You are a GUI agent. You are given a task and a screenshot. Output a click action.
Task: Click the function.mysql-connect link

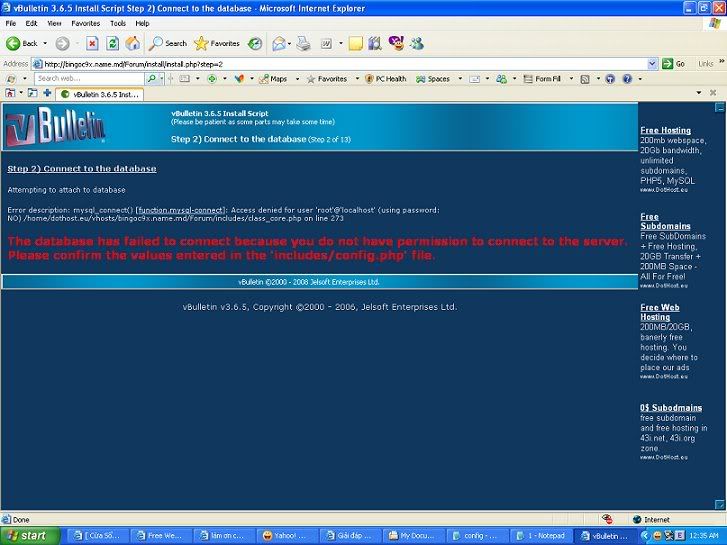(180, 210)
